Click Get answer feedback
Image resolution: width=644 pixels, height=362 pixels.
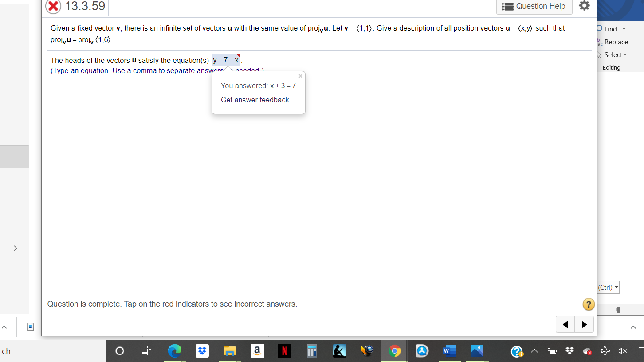[255, 100]
